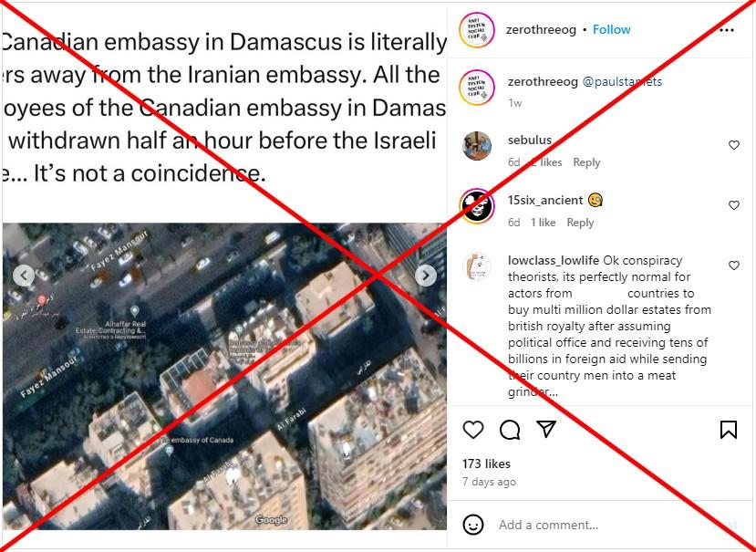Show next image with right arrow
Viewport: 756px width, 552px height.
426,276
